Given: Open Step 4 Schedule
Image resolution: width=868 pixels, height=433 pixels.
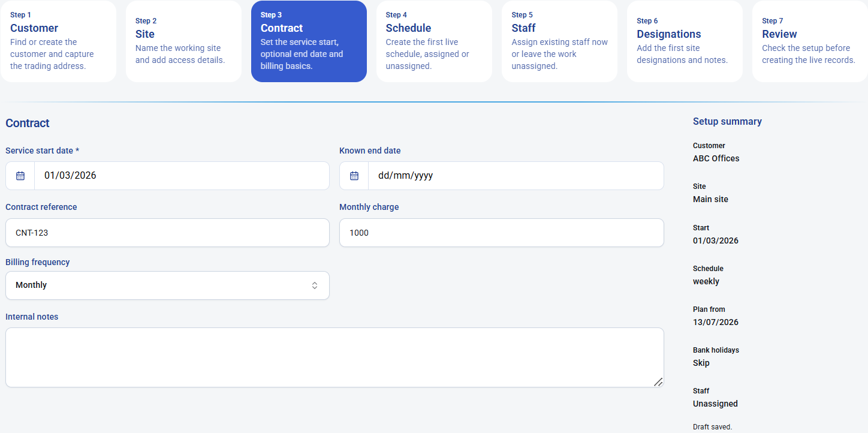Looking at the screenshot, I should [434, 41].
